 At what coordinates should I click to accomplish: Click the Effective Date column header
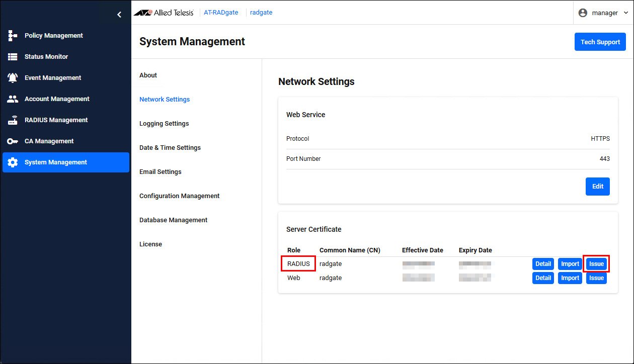423,250
